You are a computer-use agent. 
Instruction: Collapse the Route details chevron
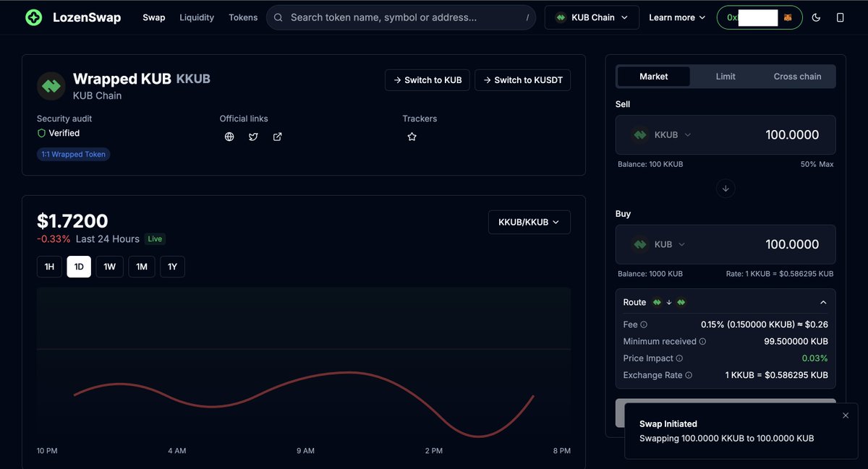pos(823,302)
